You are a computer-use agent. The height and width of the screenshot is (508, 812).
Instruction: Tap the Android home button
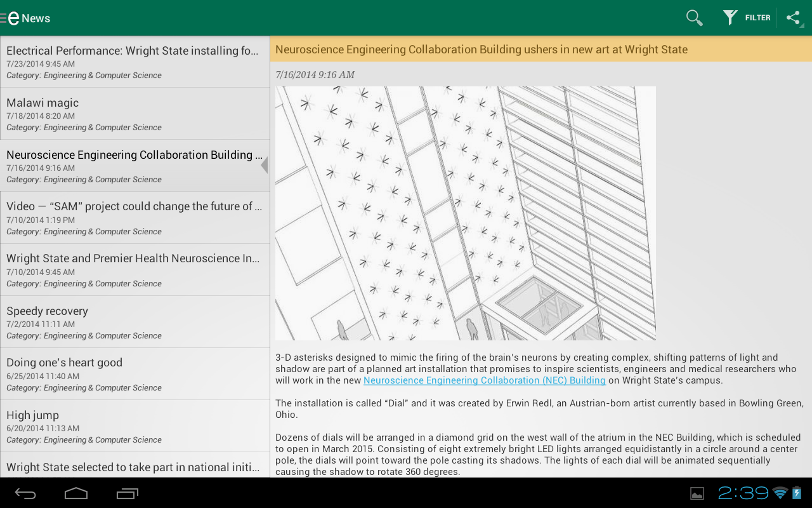(76, 493)
